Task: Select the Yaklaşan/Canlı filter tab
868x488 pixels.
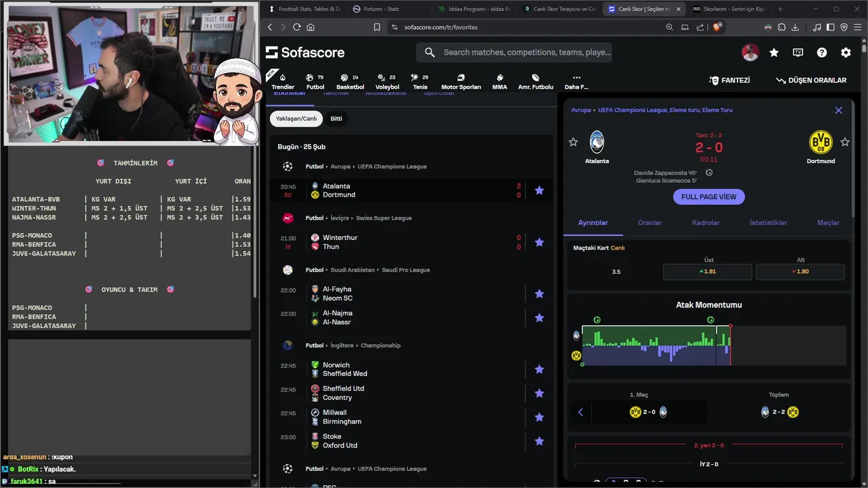Action: (x=296, y=119)
